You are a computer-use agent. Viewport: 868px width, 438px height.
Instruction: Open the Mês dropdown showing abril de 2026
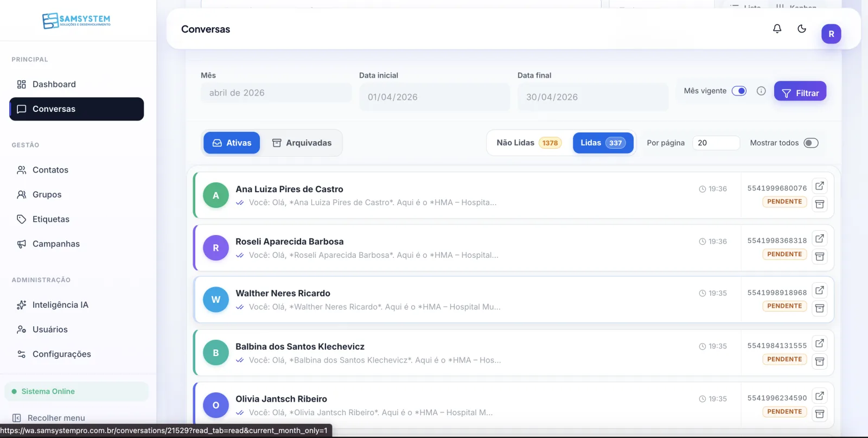click(276, 93)
